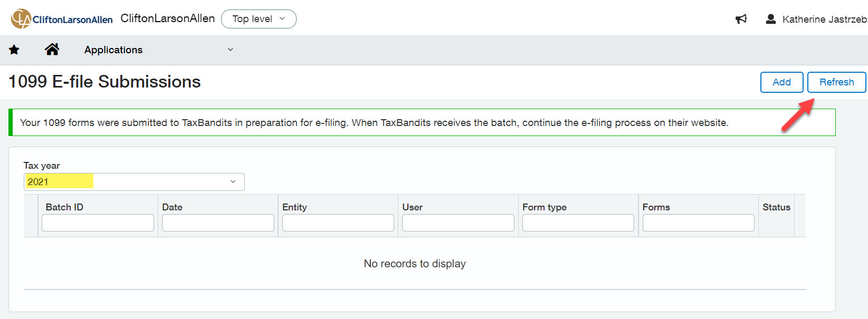Click the CliftonLarsonAllen logo
868x319 pixels.
pyautogui.click(x=62, y=19)
